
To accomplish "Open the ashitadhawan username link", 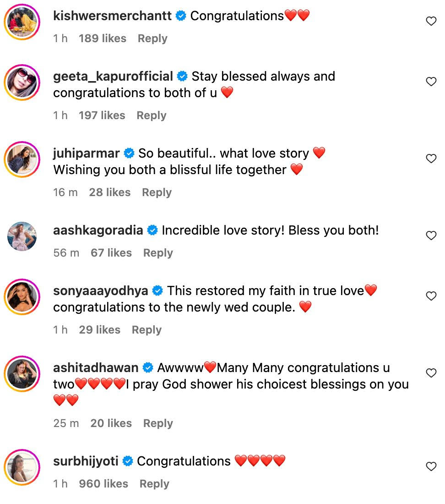I will point(96,367).
